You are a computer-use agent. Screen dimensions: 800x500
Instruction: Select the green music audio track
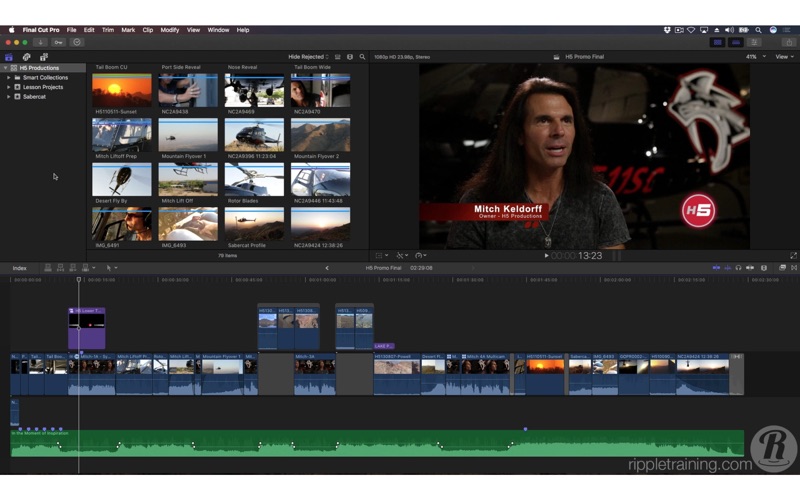pyautogui.click(x=377, y=443)
